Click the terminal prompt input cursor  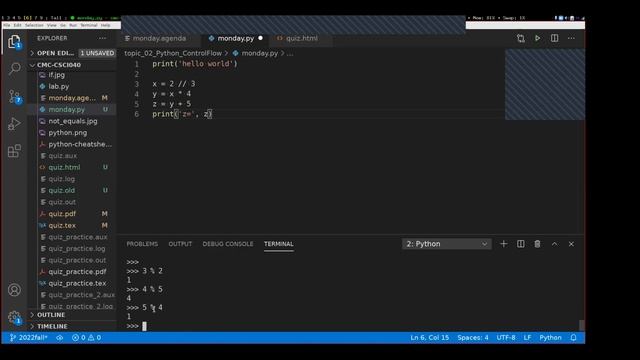click(144, 326)
